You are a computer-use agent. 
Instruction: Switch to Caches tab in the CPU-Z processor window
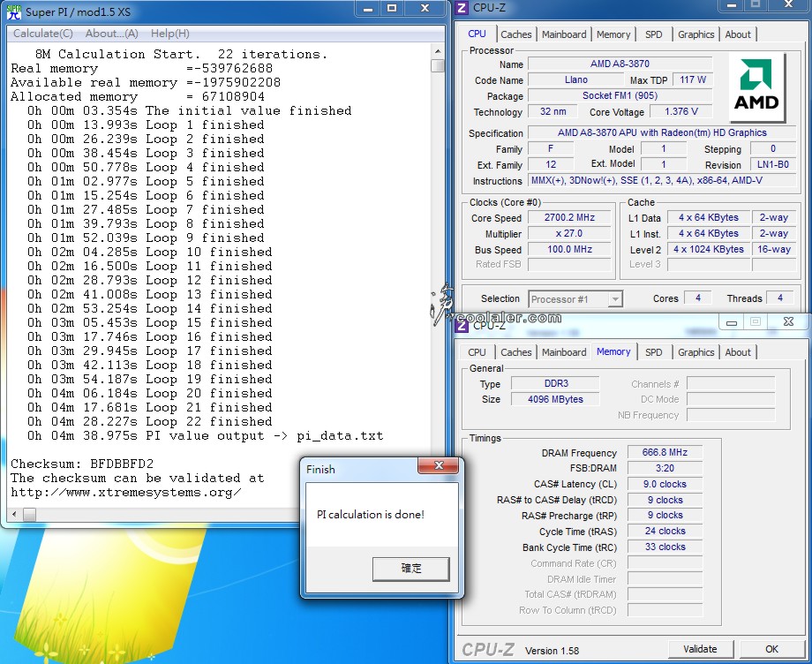[515, 34]
